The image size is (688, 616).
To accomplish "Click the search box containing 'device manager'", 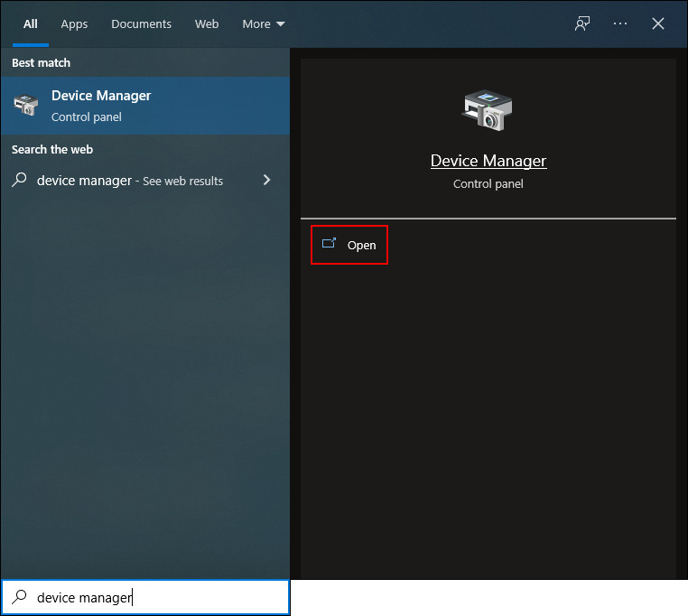I will pos(145,597).
